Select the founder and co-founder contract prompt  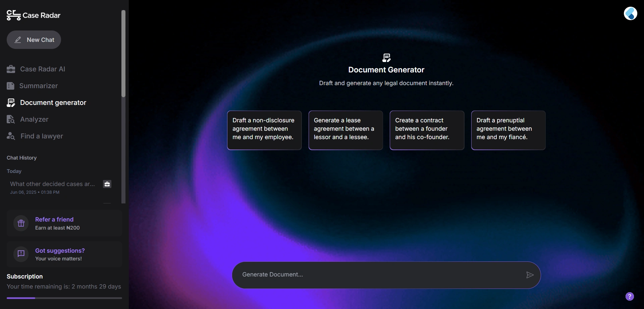(427, 130)
